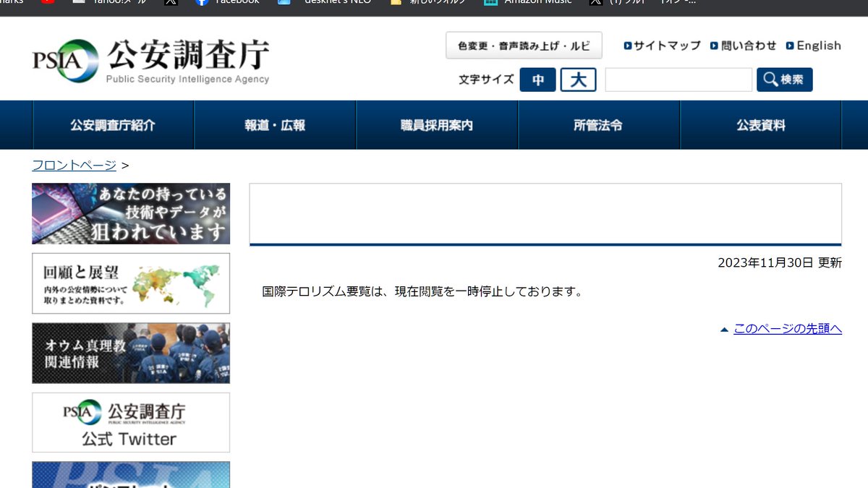The image size is (868, 488).
Task: Go to フロントページ breadcrumb link
Action: point(74,165)
